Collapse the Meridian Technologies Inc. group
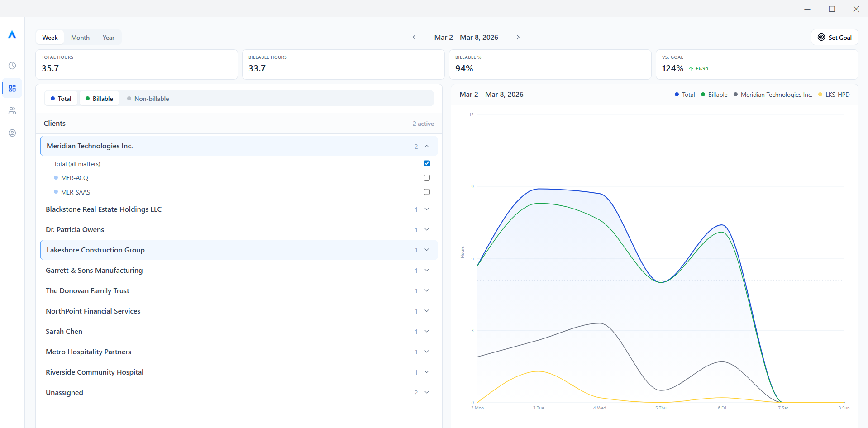The width and height of the screenshot is (868, 428). 426,146
